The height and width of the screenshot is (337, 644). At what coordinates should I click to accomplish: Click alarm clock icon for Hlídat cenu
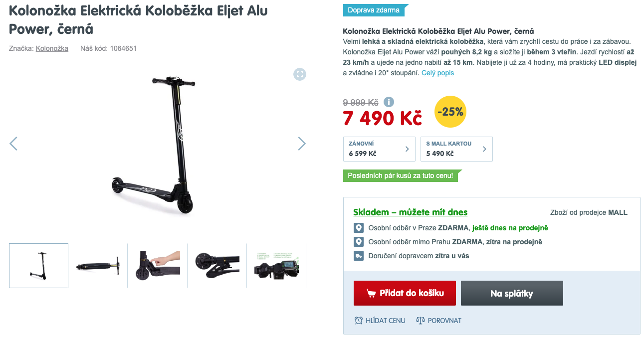click(x=358, y=321)
